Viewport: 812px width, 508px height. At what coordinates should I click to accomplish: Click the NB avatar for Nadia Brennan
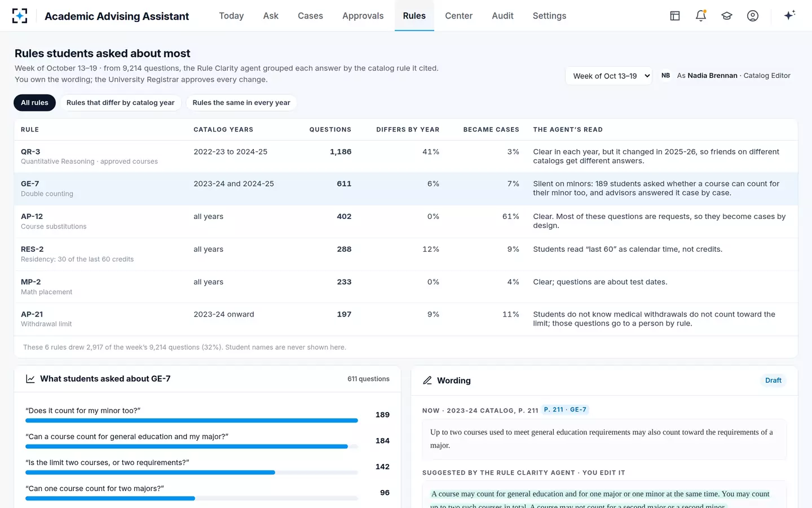pos(666,76)
